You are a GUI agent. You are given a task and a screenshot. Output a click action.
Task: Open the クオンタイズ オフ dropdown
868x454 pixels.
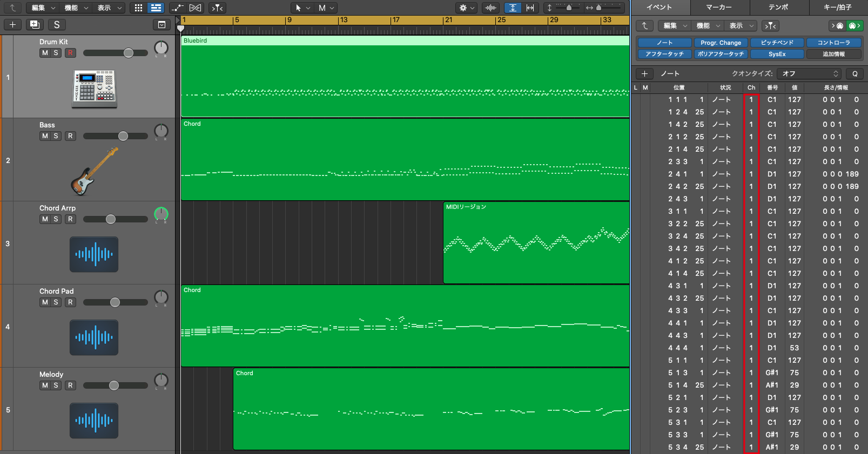point(810,73)
